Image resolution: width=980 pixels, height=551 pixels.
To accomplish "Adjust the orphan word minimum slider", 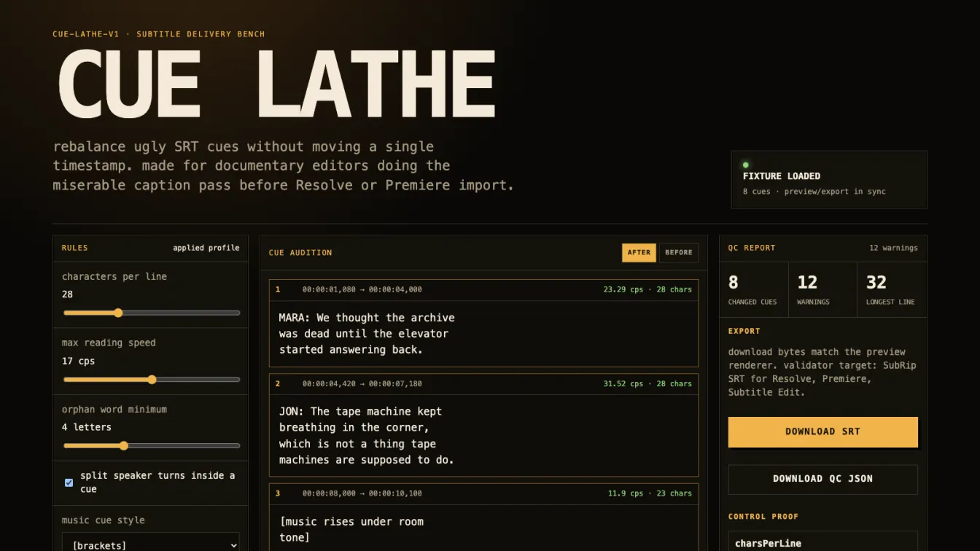I will pos(152,446).
